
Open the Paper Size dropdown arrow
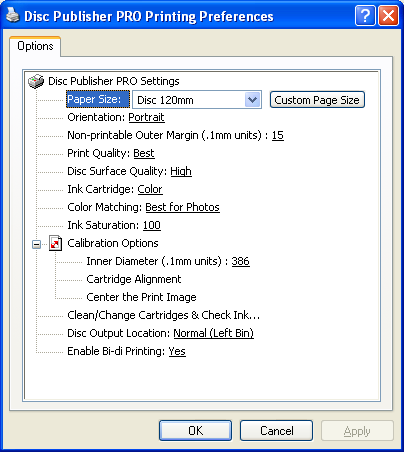coord(253,100)
